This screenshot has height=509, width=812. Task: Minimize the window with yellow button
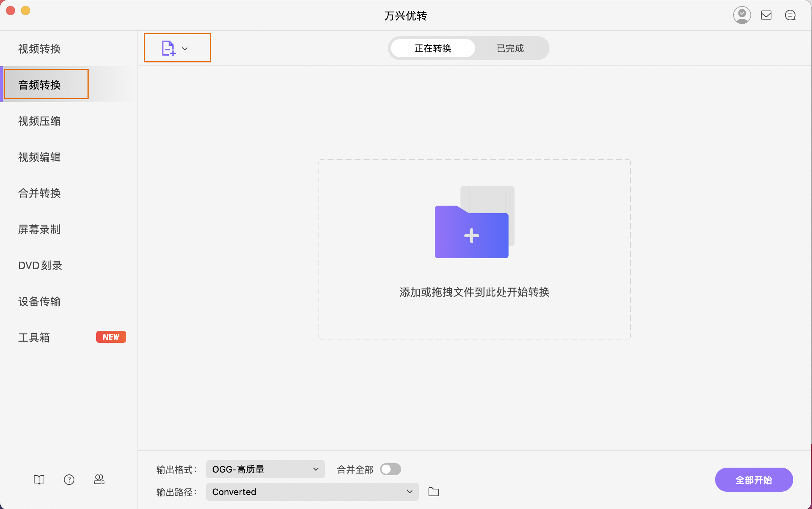(26, 11)
